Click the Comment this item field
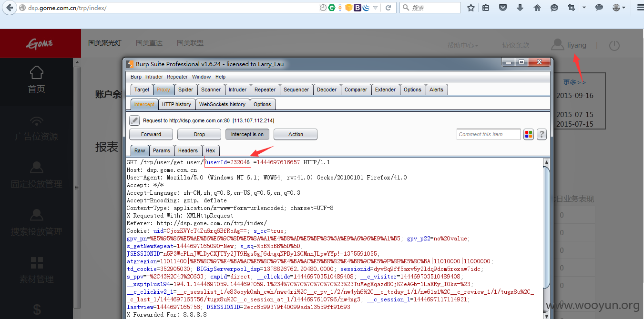 [x=489, y=134]
